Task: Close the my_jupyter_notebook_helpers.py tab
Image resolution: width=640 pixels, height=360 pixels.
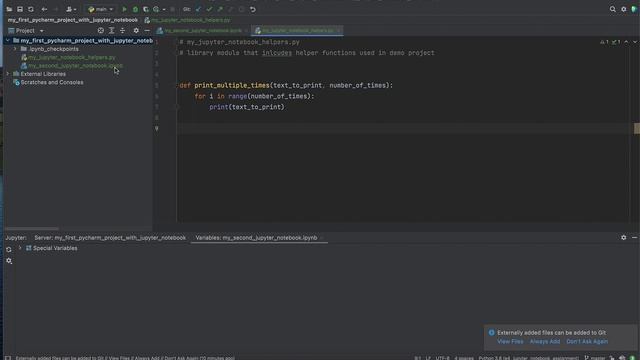Action: pos(338,31)
